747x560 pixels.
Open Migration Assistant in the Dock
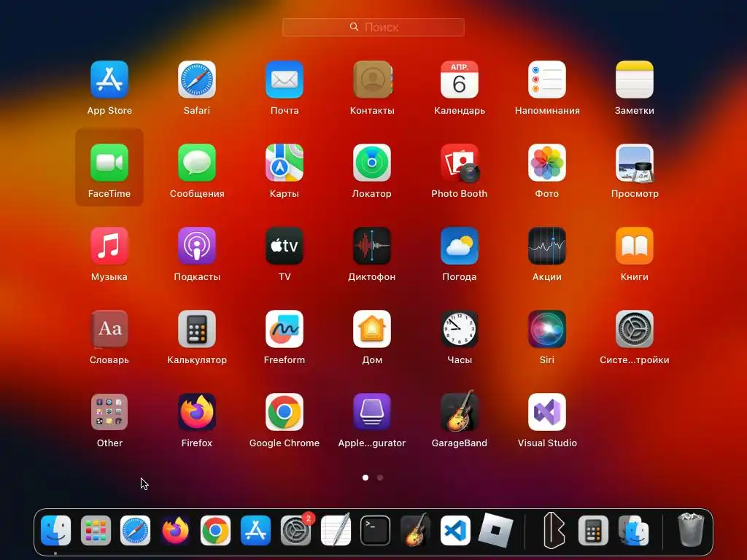point(634,531)
